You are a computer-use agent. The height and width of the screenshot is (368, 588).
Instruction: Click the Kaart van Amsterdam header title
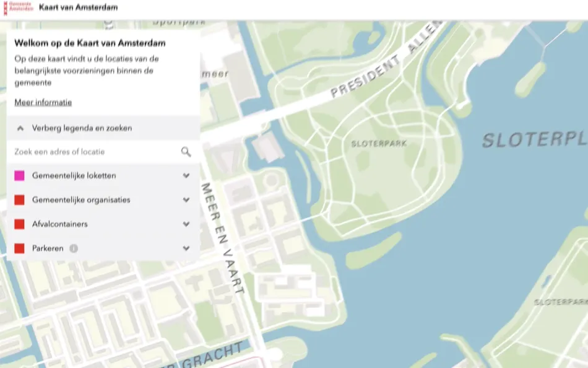pyautogui.click(x=77, y=8)
